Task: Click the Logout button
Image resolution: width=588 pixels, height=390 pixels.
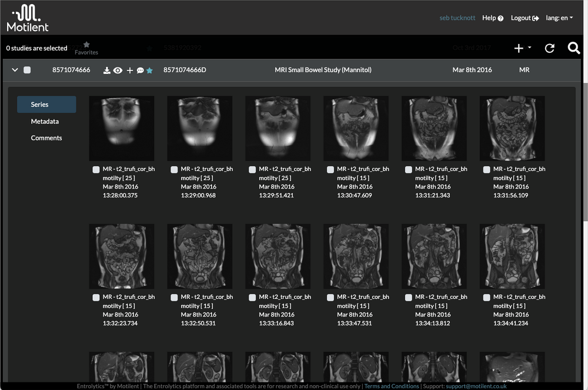Action: pos(524,18)
